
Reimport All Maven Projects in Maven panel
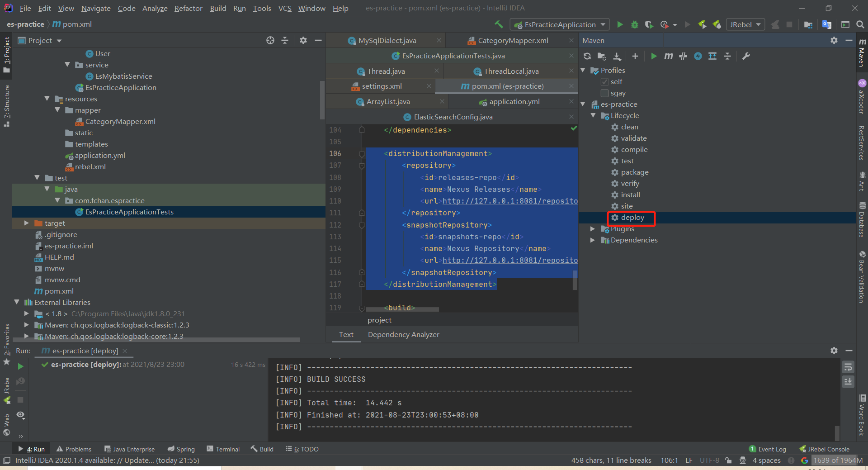587,56
